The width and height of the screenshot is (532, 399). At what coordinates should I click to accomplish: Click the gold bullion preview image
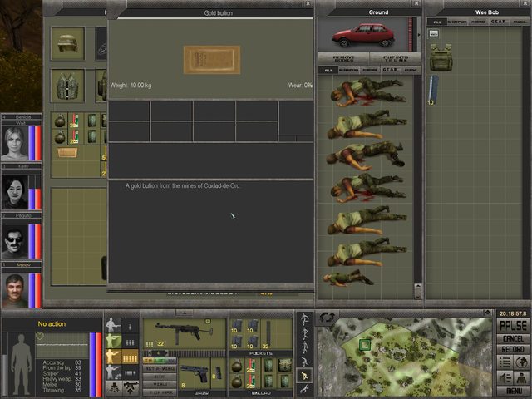[x=212, y=60]
